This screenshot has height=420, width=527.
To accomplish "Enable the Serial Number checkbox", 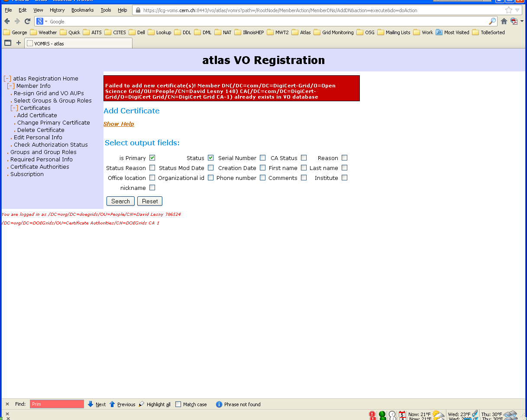I will [262, 158].
